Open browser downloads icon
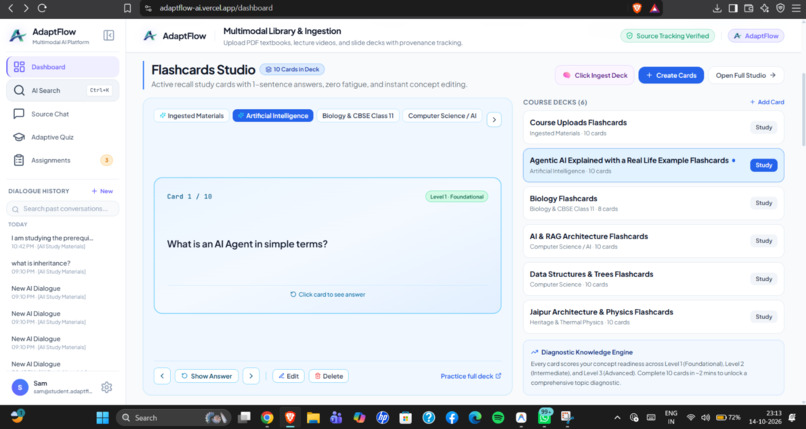Image resolution: width=806 pixels, height=429 pixels. 717,8
